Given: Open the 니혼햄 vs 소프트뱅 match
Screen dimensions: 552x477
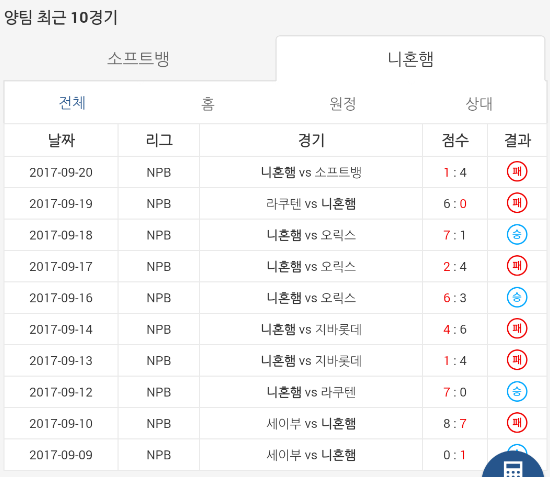Looking at the screenshot, I should click(311, 172).
